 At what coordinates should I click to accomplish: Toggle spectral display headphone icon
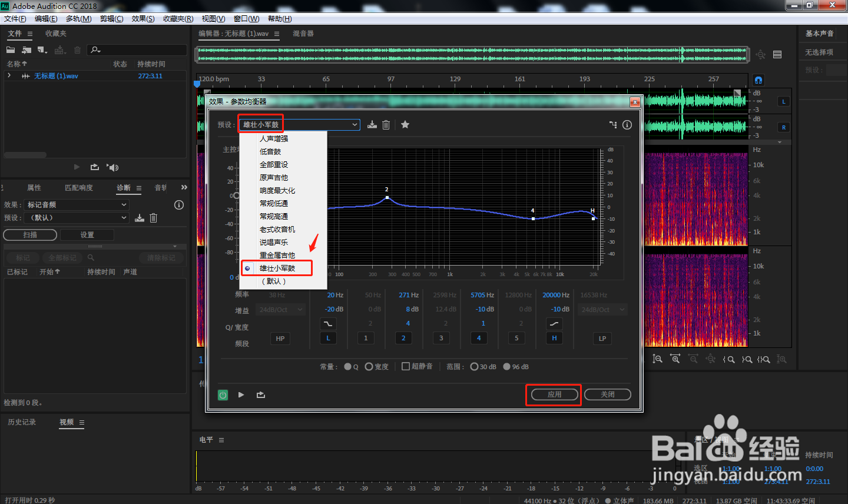(x=758, y=79)
